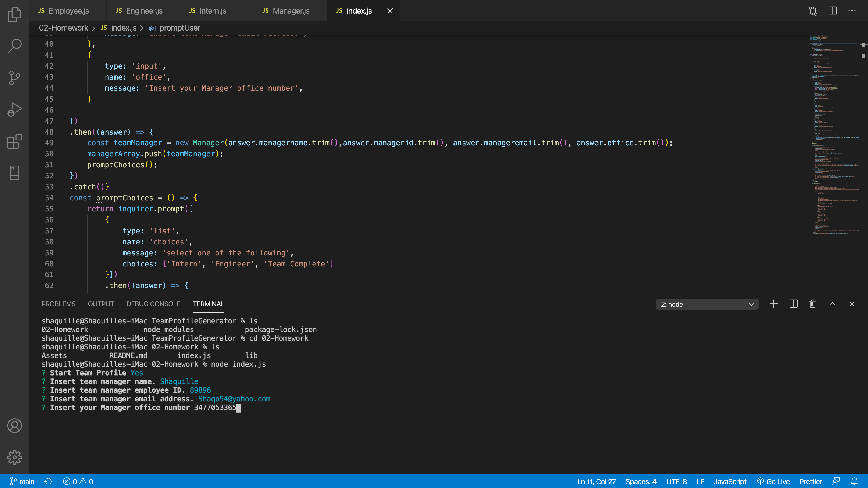The width and height of the screenshot is (868, 488).
Task: Click the Open Changes compare icon
Action: (x=813, y=11)
